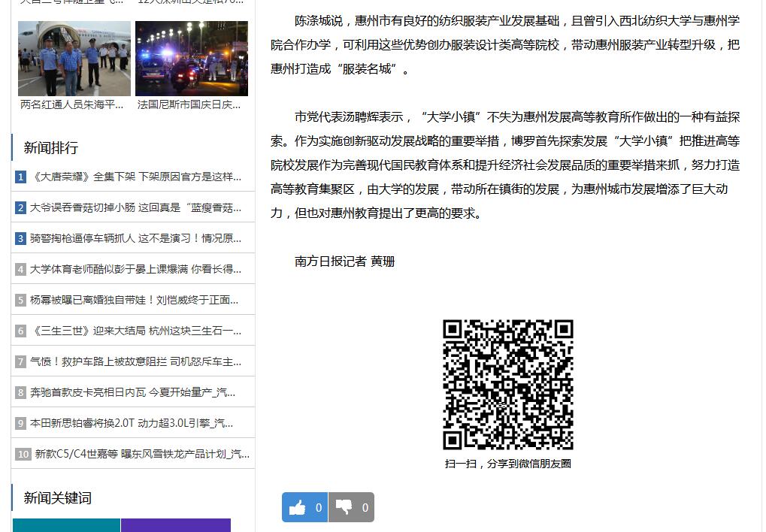Click the WeChat share QR code
The image size is (766, 532).
coord(508,385)
